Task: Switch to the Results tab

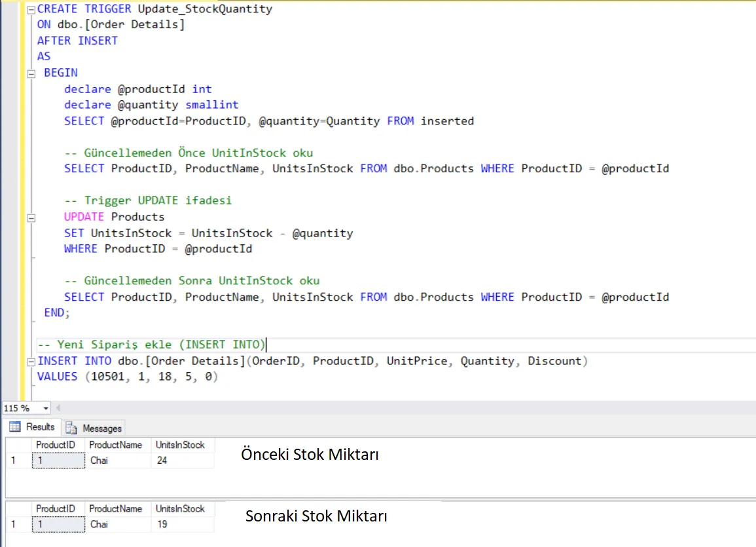Action: tap(32, 427)
